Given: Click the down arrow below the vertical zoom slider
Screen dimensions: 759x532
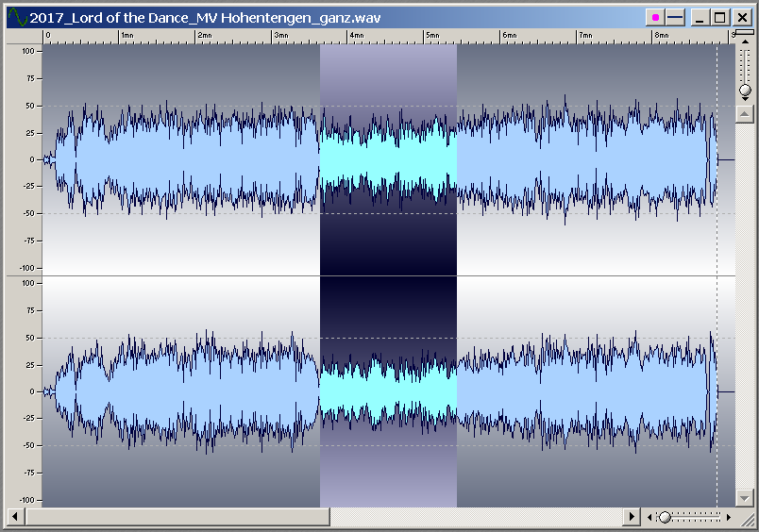Looking at the screenshot, I should coord(746,99).
